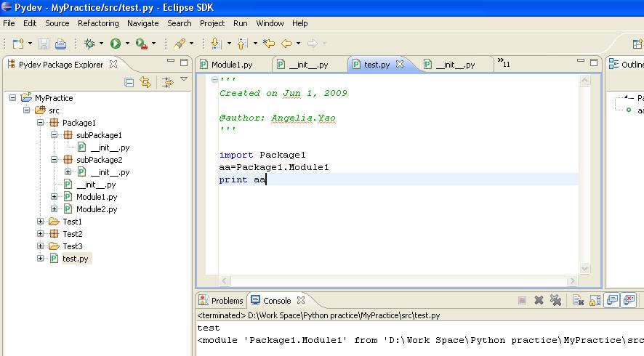Open the New wizard dropdown arrow
The height and width of the screenshot is (356, 644).
click(x=30, y=44)
